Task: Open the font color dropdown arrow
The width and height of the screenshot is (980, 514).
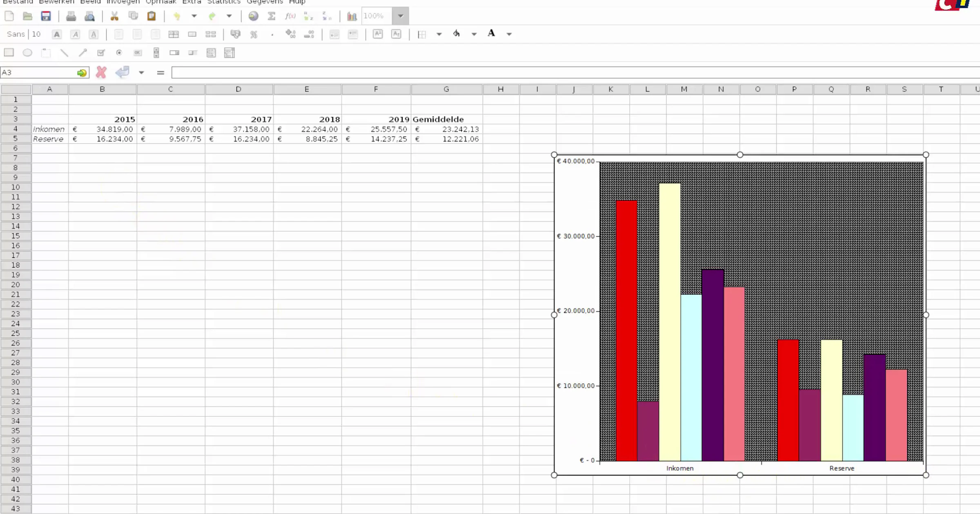Action: tap(509, 34)
